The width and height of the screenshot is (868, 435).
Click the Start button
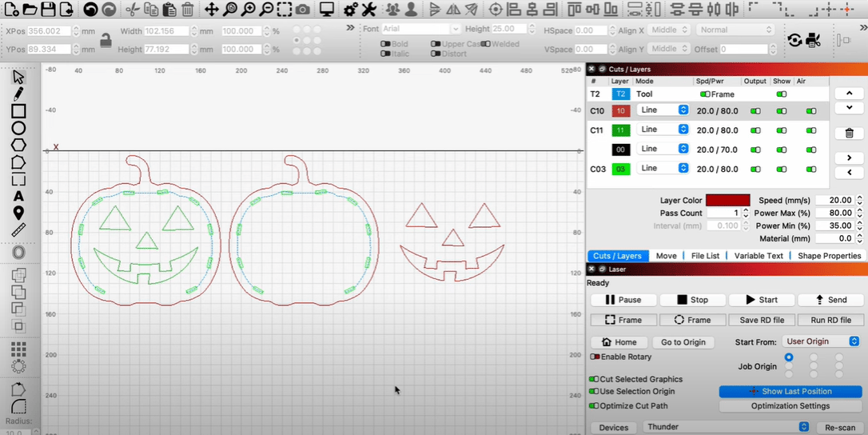click(762, 300)
